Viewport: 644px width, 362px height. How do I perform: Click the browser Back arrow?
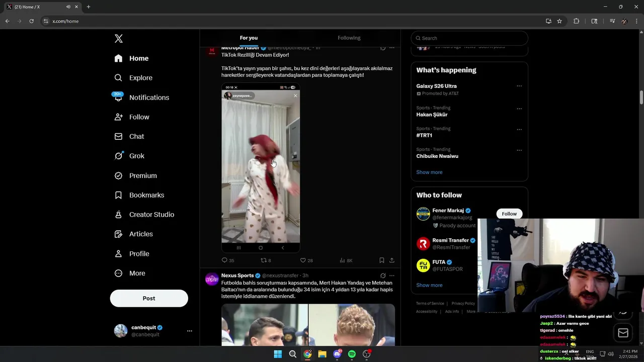tap(7, 21)
